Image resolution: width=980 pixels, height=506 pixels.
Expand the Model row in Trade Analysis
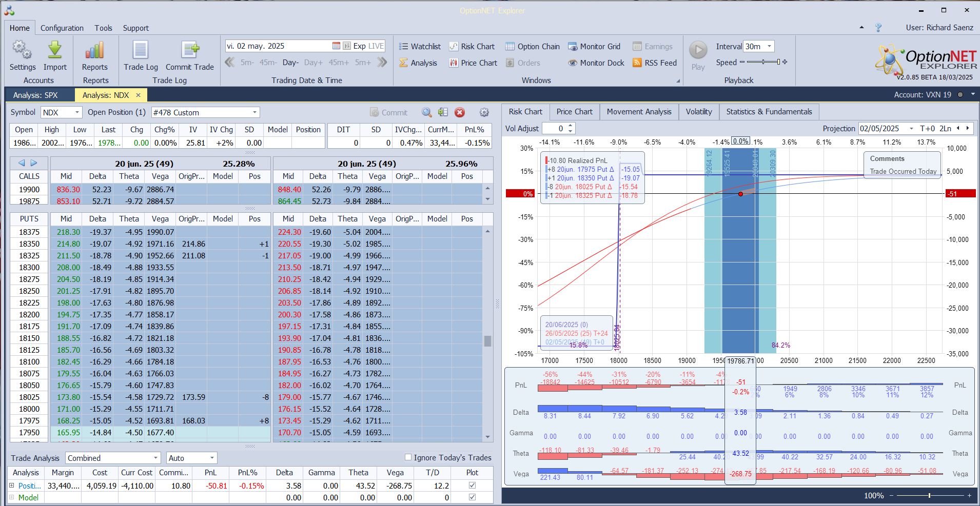[x=12, y=497]
